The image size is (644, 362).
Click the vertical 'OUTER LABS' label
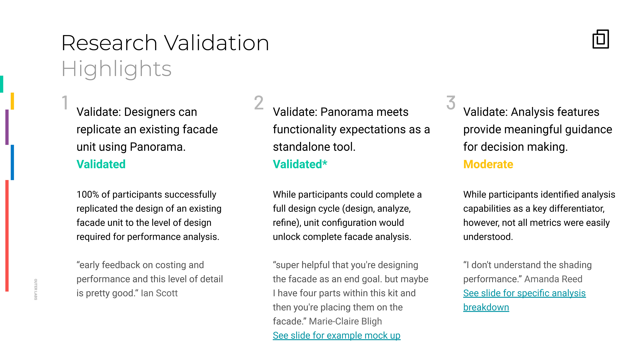pos(36,289)
